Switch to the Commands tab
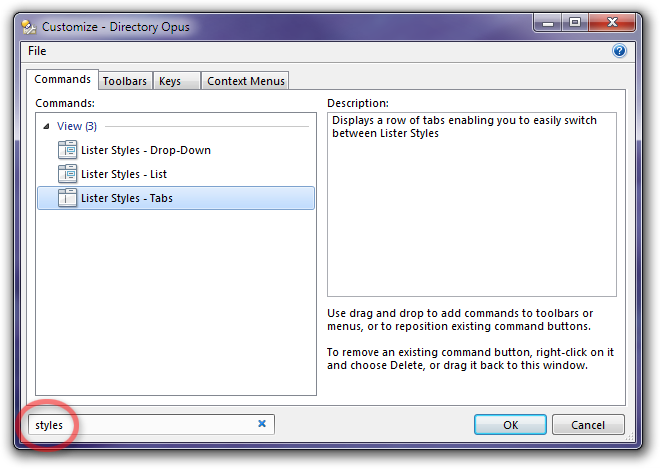Image resolution: width=660 pixels, height=469 pixels. pos(62,79)
